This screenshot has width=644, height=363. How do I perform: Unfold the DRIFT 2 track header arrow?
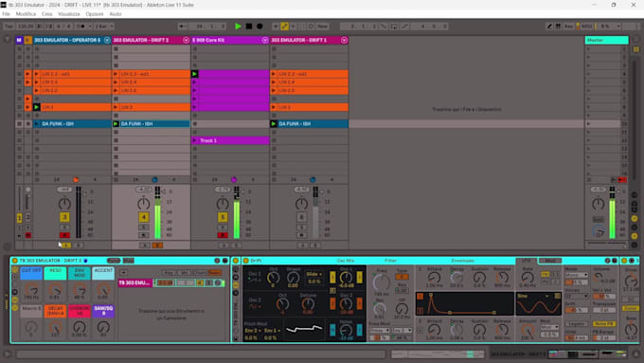pos(186,41)
